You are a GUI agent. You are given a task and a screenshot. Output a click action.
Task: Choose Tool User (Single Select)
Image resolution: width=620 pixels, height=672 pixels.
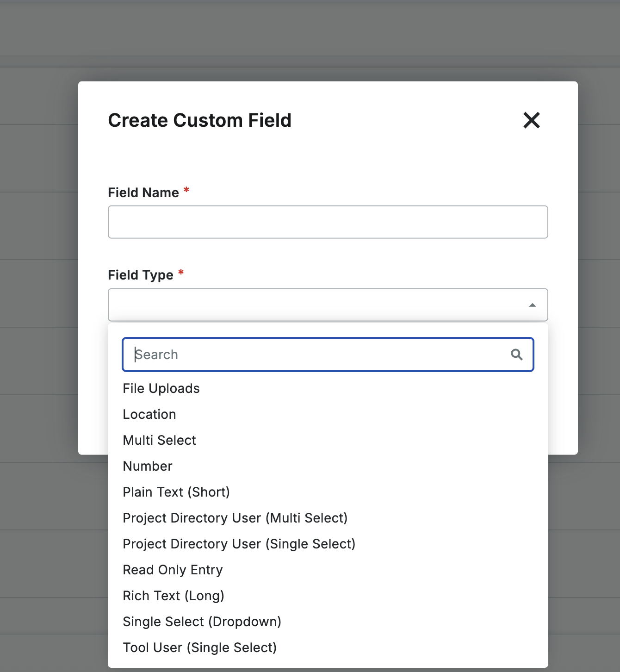tap(199, 647)
